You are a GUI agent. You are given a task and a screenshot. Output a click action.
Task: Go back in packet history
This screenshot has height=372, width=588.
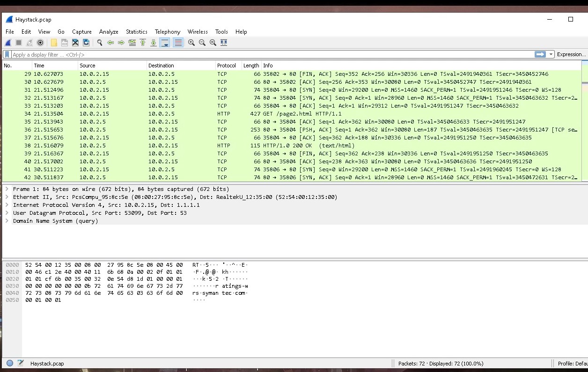click(x=110, y=43)
